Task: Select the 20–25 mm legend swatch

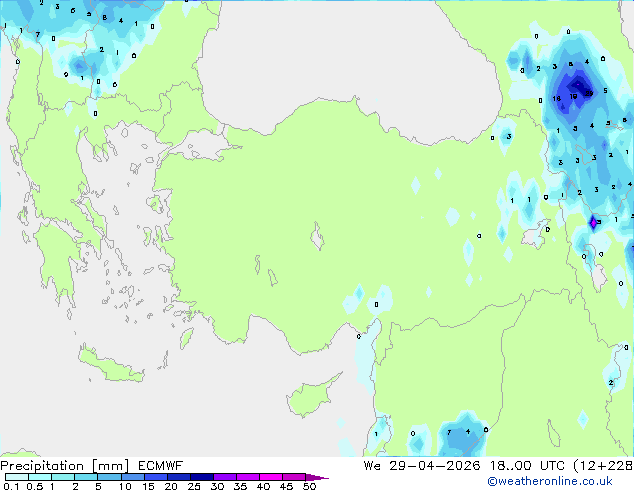Action: tap(179, 477)
